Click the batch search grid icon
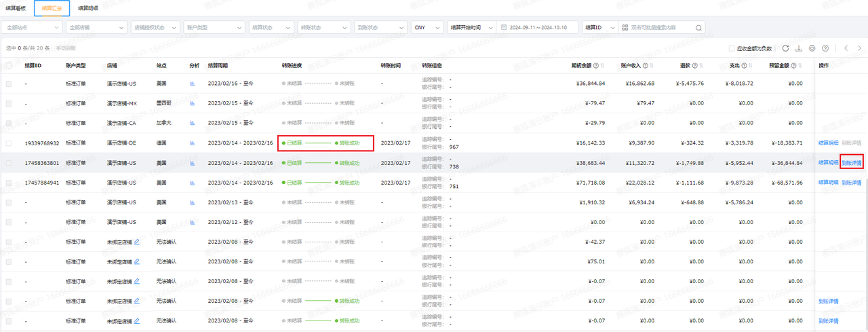Screen dimensions: 868x332 tap(625, 28)
